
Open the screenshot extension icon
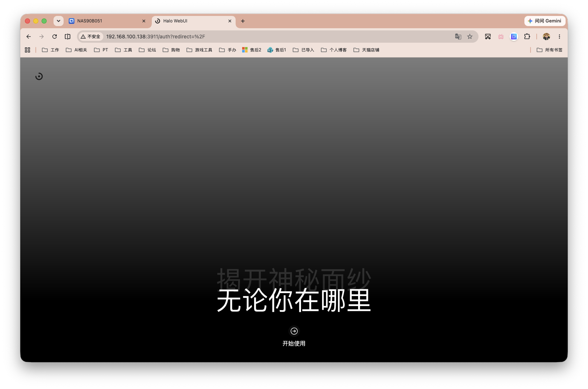488,37
